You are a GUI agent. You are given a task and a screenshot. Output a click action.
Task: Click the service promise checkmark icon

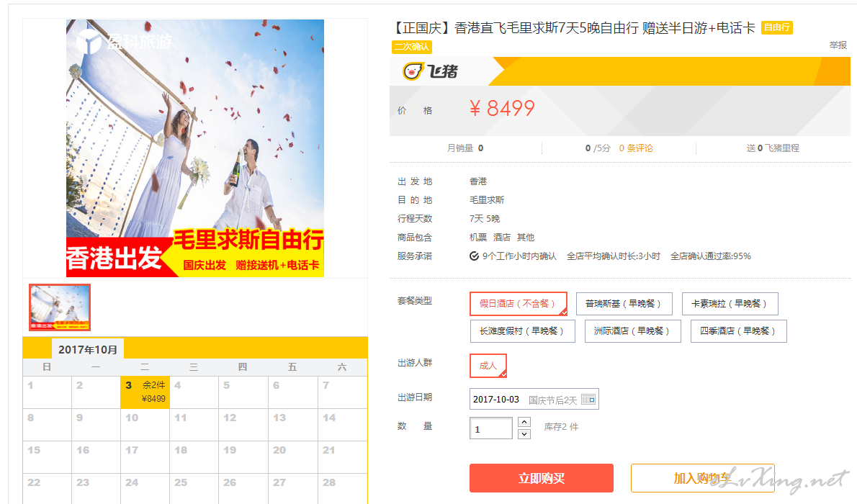click(474, 256)
